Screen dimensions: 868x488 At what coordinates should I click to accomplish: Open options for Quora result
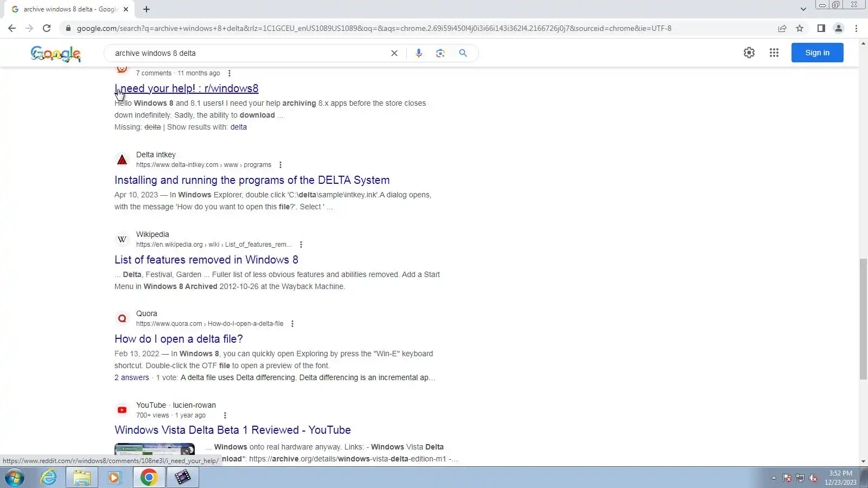[x=292, y=324]
